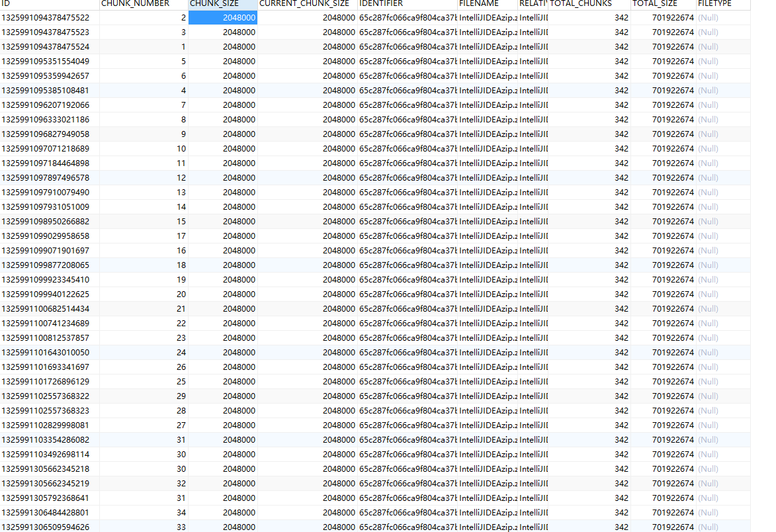Select TOTAL_SIZE 701922674 in chunk 15 row

click(x=663, y=221)
